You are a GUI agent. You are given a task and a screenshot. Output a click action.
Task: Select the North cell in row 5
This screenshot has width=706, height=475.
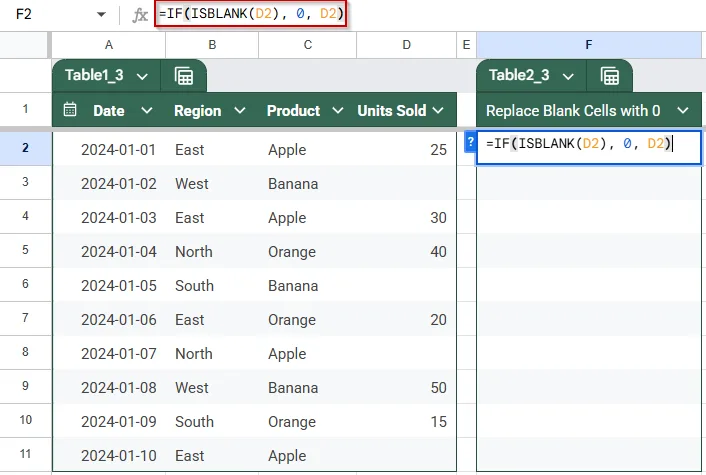(212, 251)
